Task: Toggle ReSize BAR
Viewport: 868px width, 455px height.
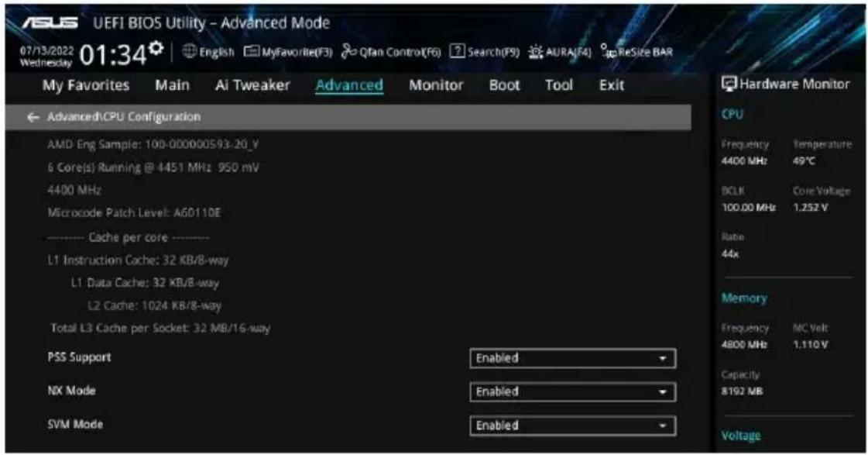Action: (637, 52)
